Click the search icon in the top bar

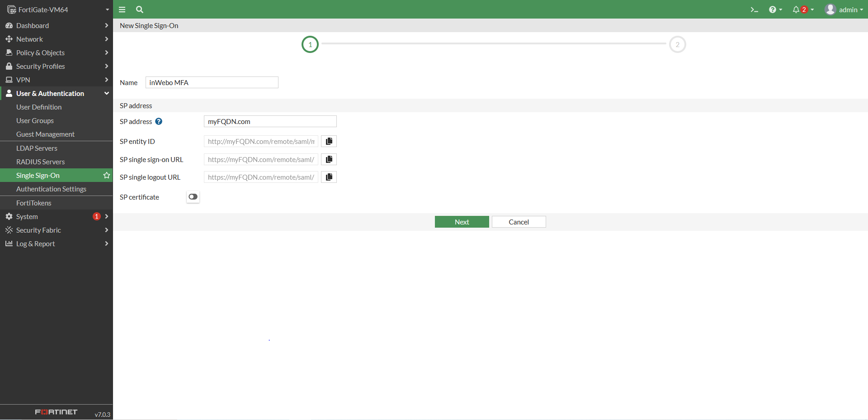click(139, 10)
